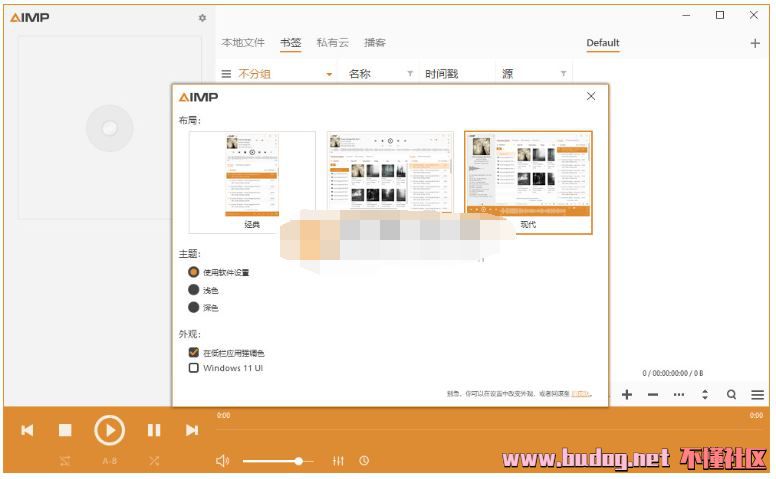The image size is (776, 479).
Task: Open the 源 column filter dropdown
Action: tap(563, 74)
